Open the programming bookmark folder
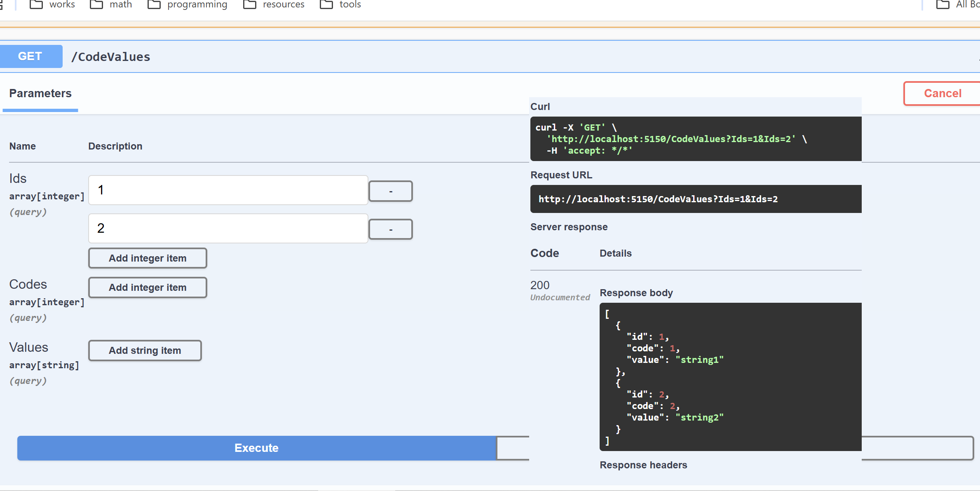This screenshot has height=491, width=980. coord(188,5)
